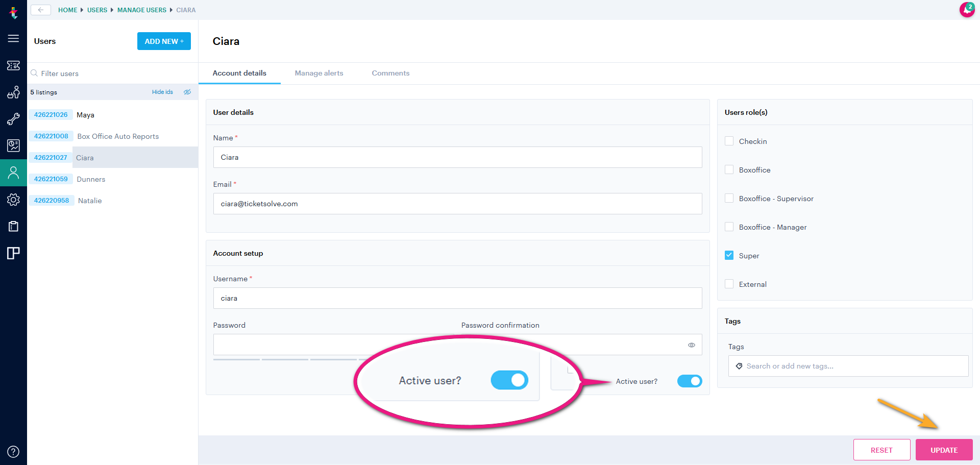Open the reports chart sidebar icon

click(13, 145)
